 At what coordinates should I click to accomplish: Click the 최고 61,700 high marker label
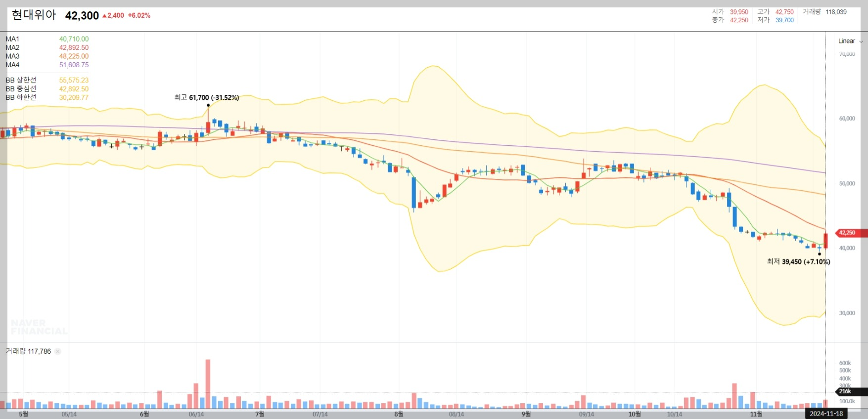click(207, 97)
